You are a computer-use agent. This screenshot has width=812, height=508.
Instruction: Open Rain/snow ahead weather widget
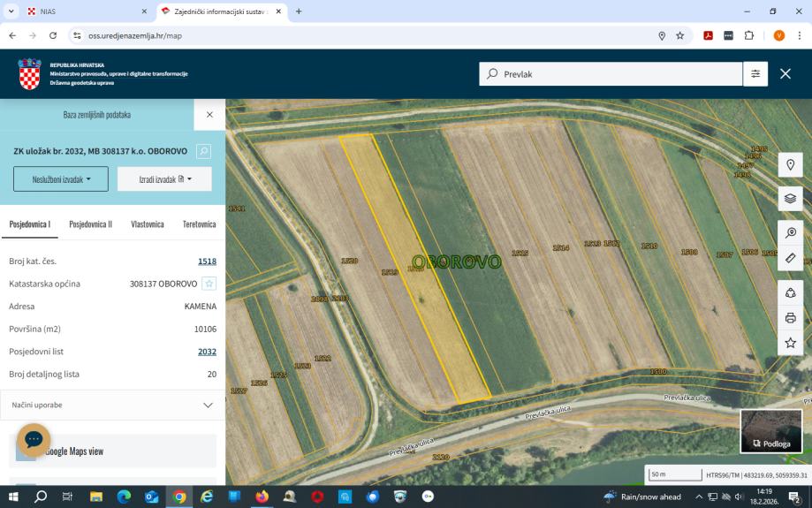coord(642,497)
